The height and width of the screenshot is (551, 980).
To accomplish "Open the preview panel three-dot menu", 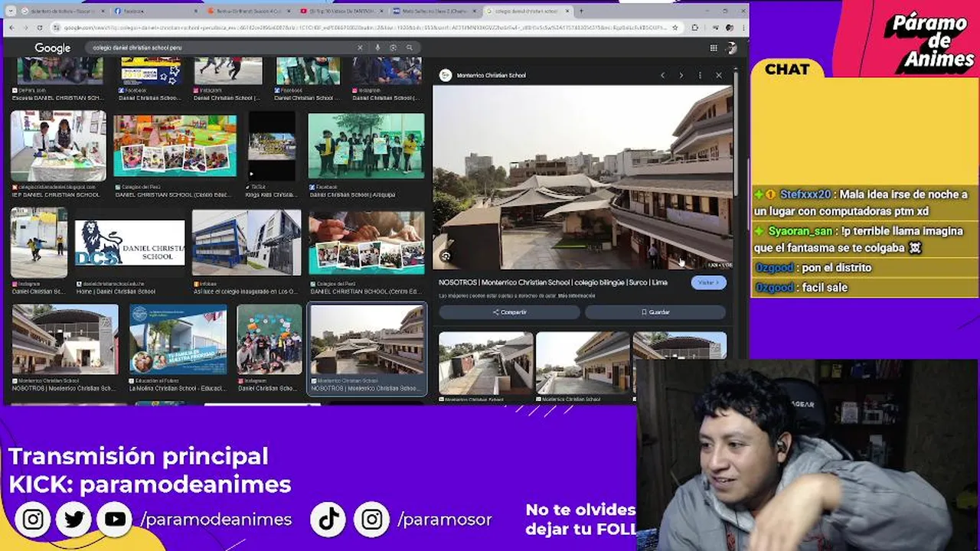I will click(700, 75).
